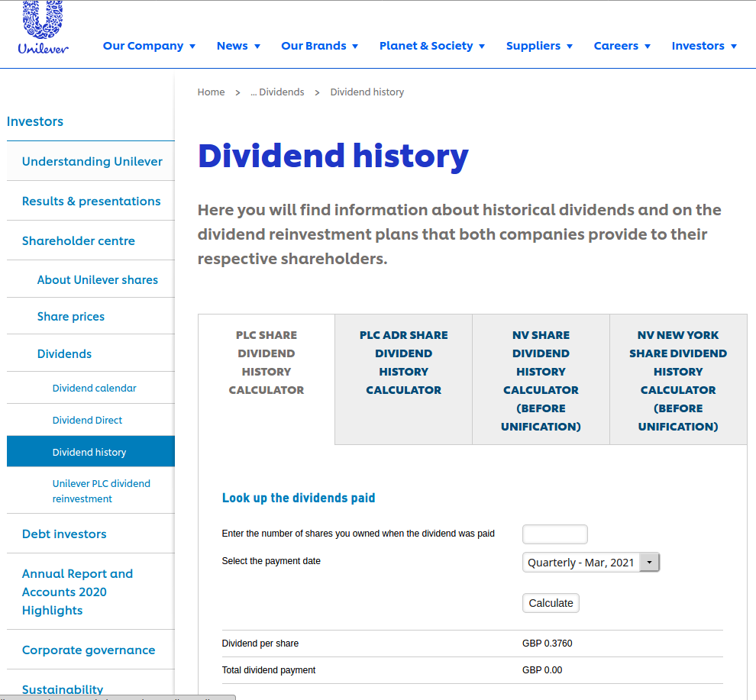Open Sustainability sidebar link
The image size is (756, 700).
[x=63, y=689]
